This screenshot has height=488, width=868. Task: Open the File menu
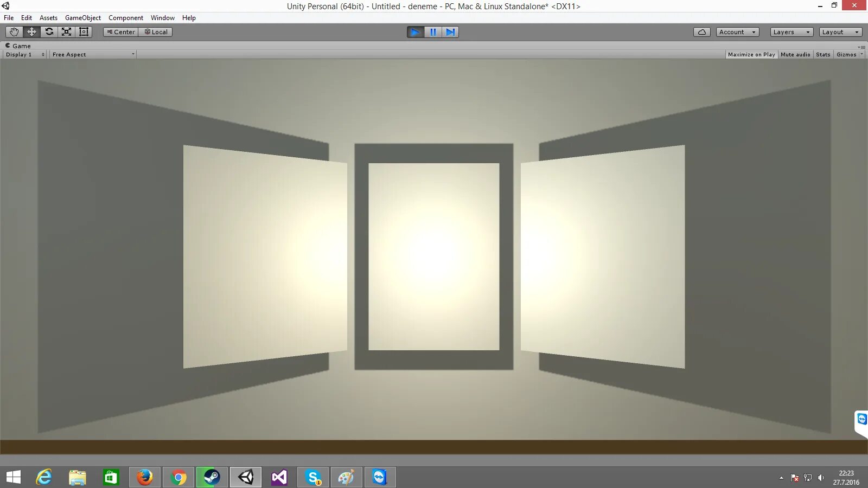tap(9, 18)
